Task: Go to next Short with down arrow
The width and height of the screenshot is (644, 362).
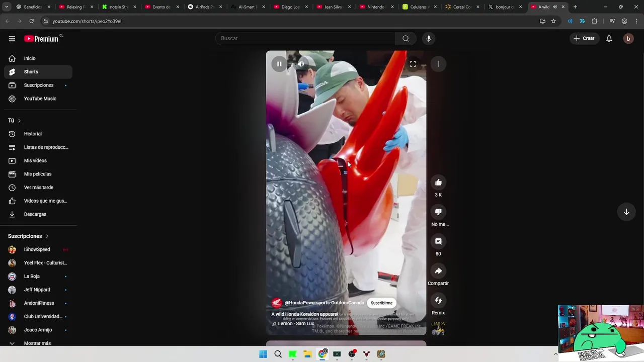Action: click(626, 212)
